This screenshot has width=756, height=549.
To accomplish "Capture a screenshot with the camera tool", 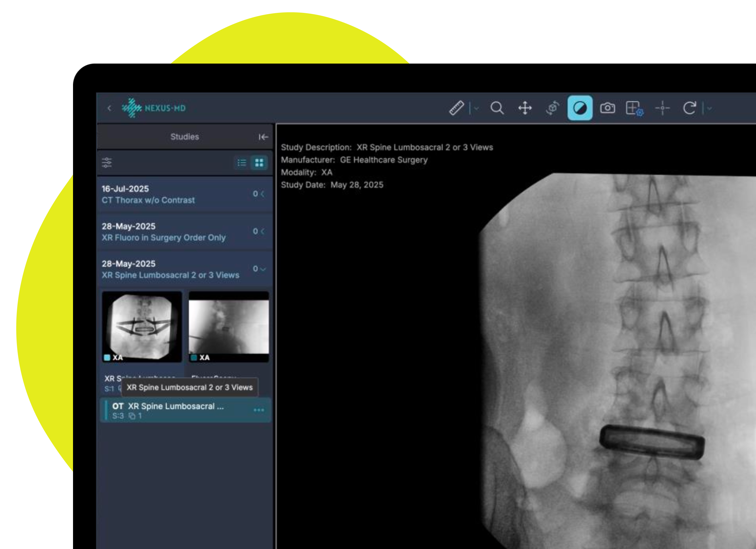I will click(608, 108).
